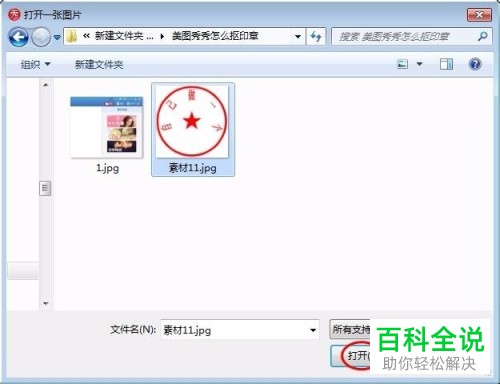The height and width of the screenshot is (384, 500).
Task: Toggle the preview pane icon
Action: pos(446,64)
